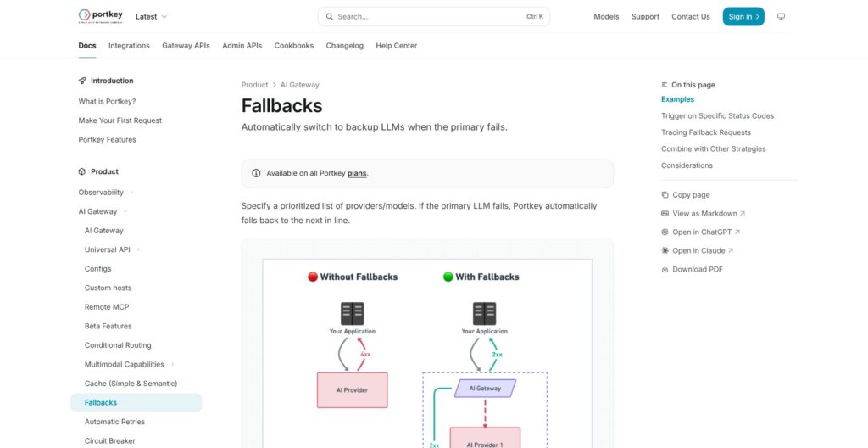This screenshot has height=448, width=868.
Task: Open the AI Gateway sub-page
Action: [104, 231]
